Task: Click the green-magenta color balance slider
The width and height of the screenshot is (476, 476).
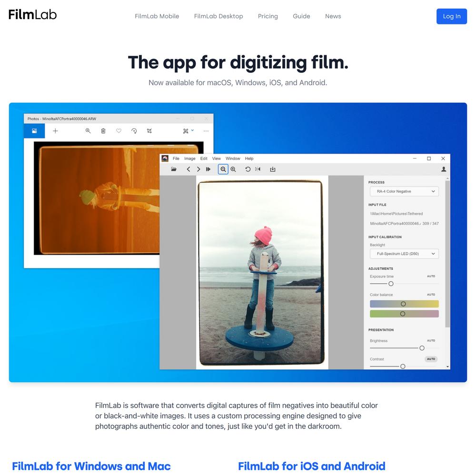Action: click(x=404, y=314)
